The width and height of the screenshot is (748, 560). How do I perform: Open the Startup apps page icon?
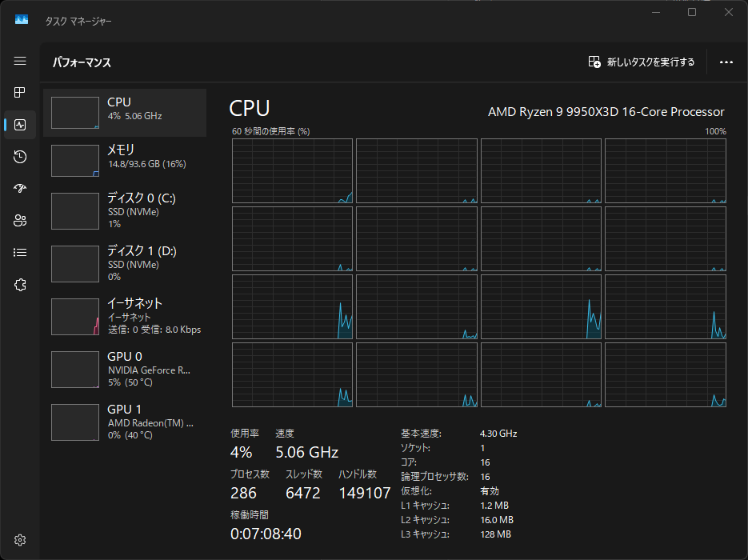20,189
